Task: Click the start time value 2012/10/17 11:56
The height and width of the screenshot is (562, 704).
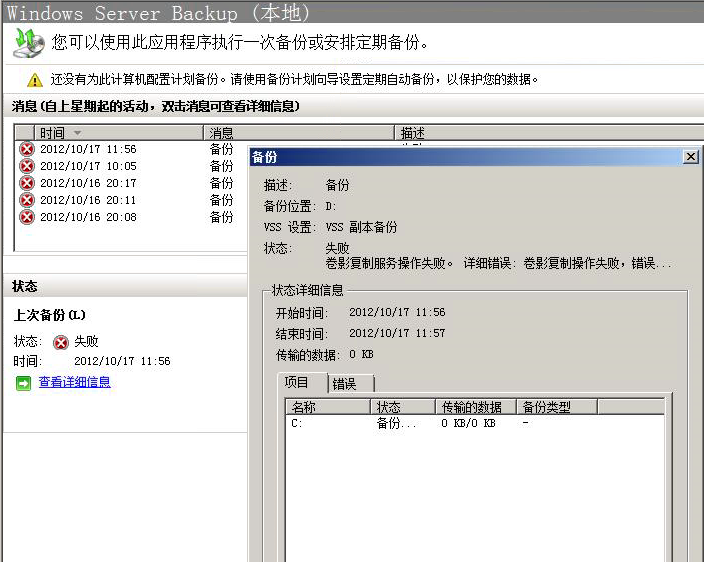Action: coord(397,312)
